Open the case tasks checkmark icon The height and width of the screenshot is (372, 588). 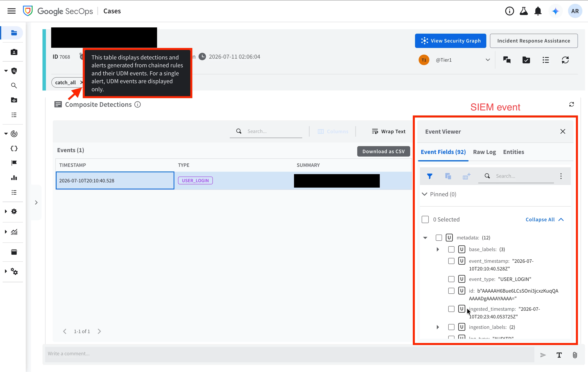click(x=526, y=60)
